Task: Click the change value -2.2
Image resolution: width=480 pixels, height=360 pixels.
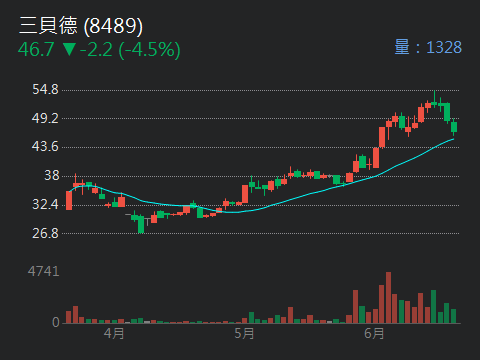Action: (96, 50)
